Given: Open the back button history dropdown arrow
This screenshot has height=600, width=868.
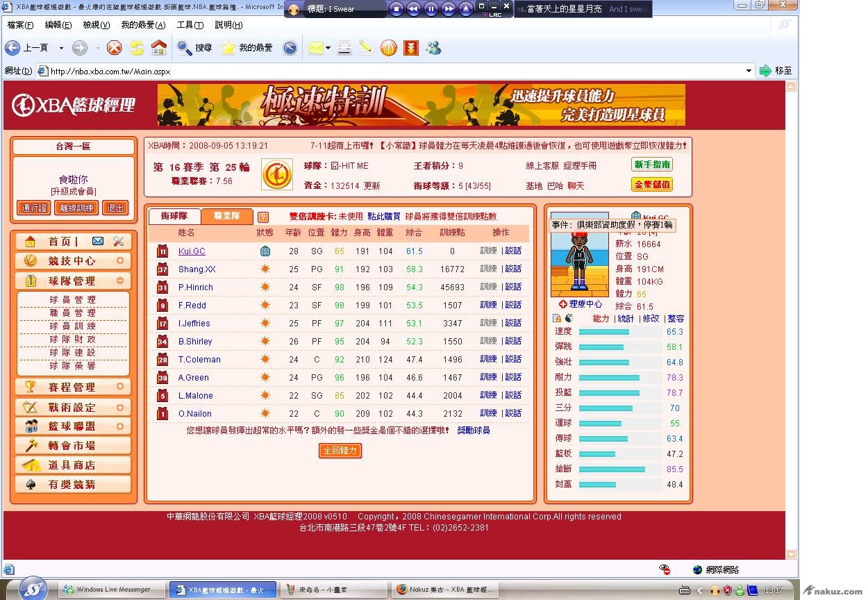Looking at the screenshot, I should pyautogui.click(x=61, y=48).
